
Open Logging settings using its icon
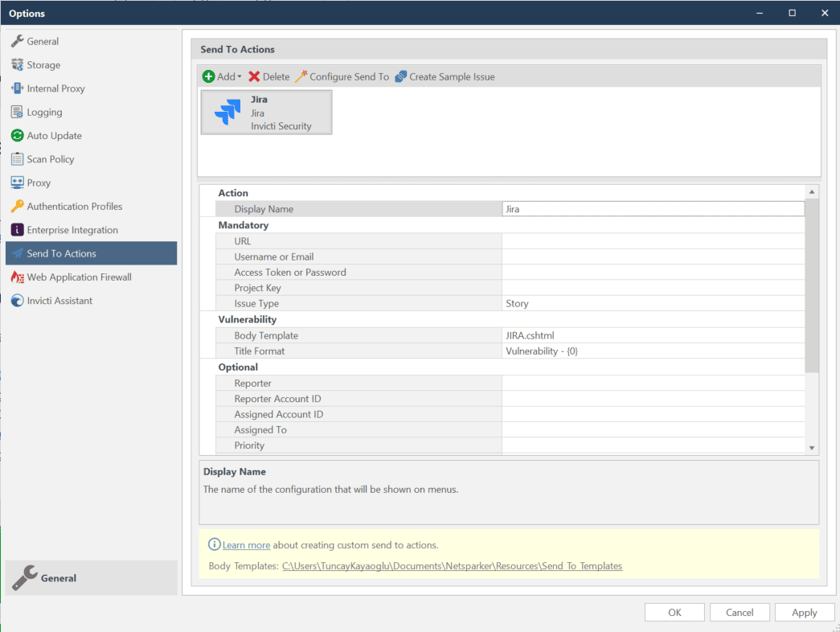pyautogui.click(x=16, y=112)
